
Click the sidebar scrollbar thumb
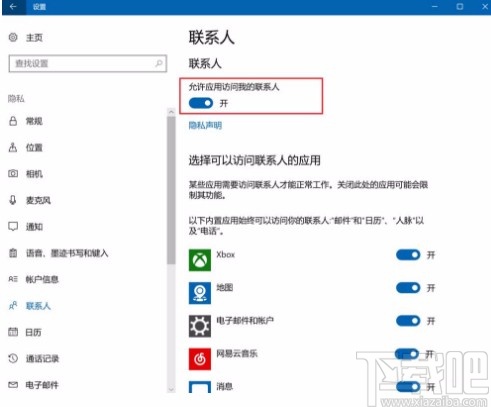(x=171, y=190)
